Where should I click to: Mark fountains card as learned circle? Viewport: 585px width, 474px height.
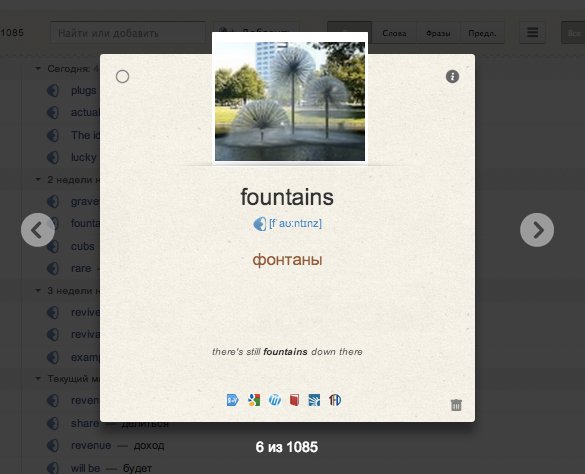coord(122,77)
